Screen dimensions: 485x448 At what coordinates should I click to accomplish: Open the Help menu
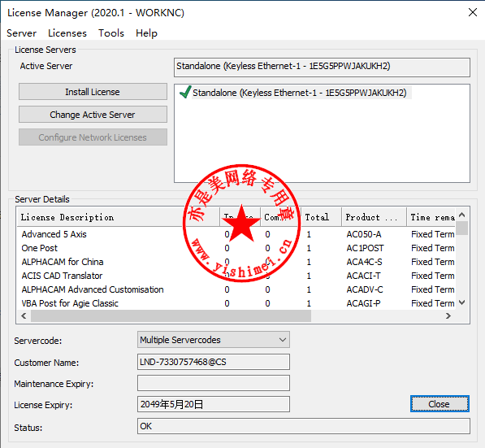[146, 33]
